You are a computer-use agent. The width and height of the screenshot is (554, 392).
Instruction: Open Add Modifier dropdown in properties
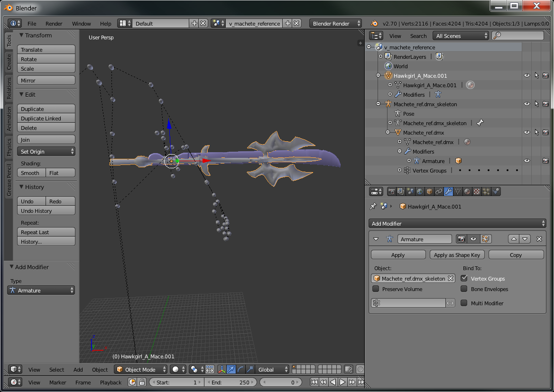[x=457, y=224]
